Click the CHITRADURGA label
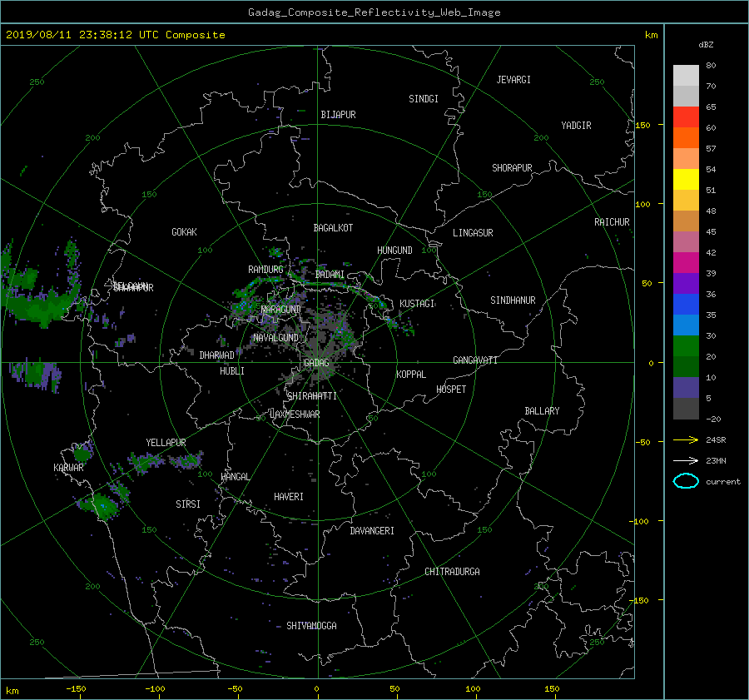The height and width of the screenshot is (700, 749). pyautogui.click(x=453, y=572)
